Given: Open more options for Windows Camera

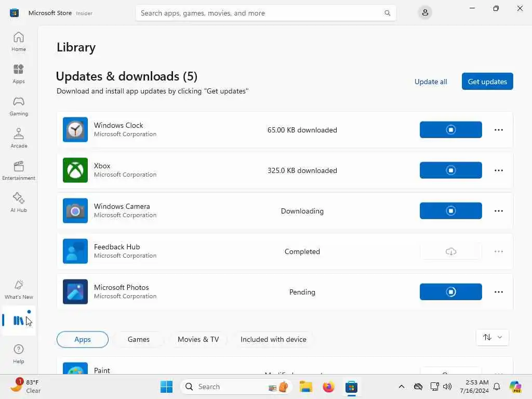Looking at the screenshot, I should tap(498, 211).
